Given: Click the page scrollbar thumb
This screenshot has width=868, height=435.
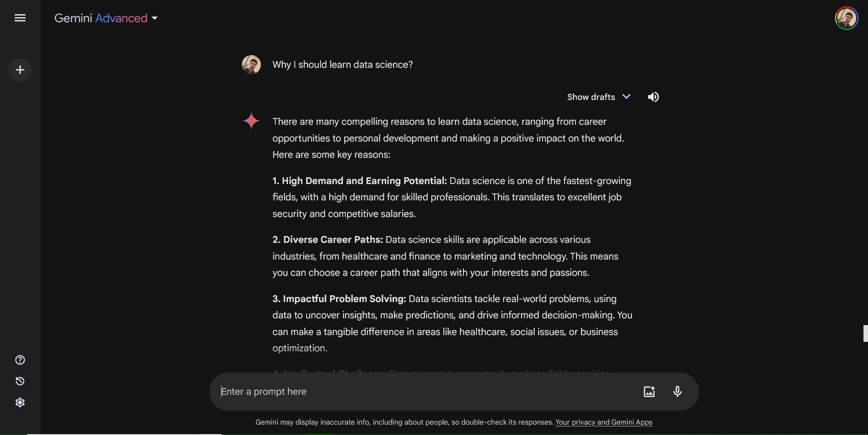Looking at the screenshot, I should point(865,333).
